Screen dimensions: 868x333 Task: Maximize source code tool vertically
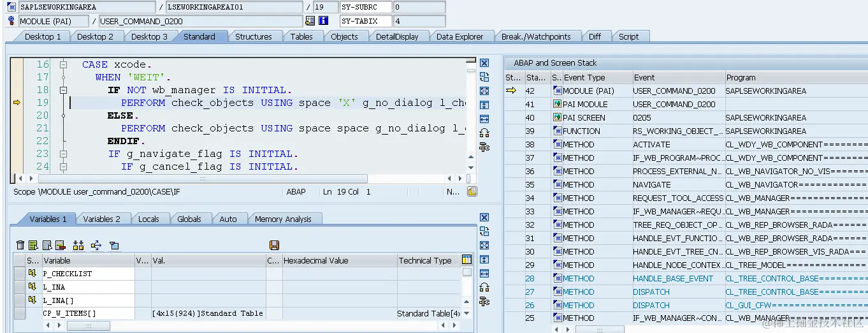484,105
